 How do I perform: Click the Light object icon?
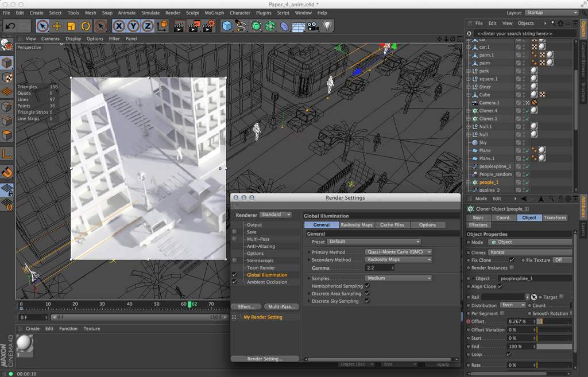click(327, 26)
